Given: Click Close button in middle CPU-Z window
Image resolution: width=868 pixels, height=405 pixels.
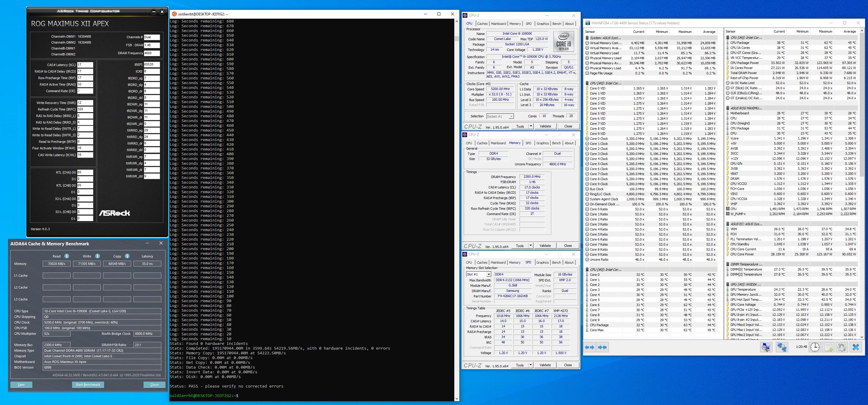Looking at the screenshot, I should click(x=568, y=245).
